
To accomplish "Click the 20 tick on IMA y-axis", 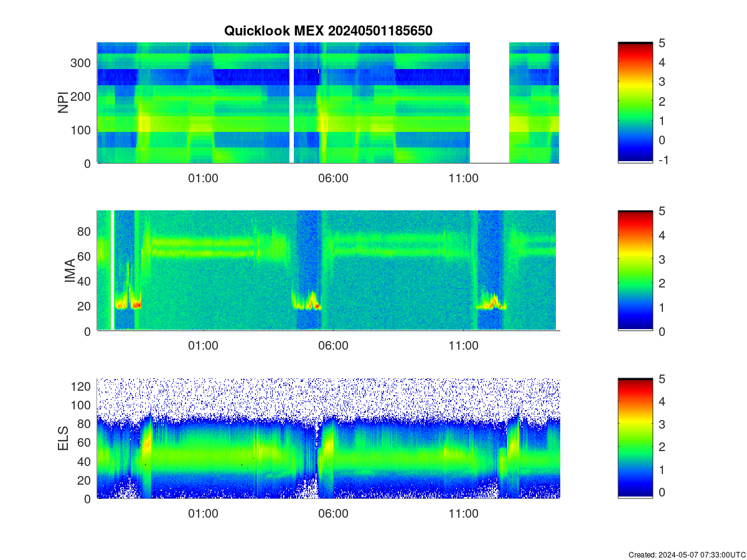I will click(85, 306).
